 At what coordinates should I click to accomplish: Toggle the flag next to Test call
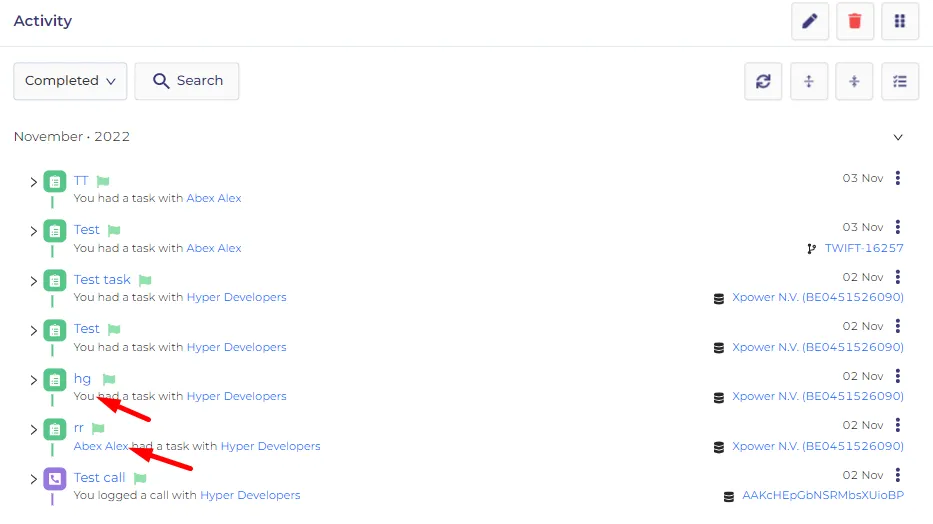click(140, 478)
